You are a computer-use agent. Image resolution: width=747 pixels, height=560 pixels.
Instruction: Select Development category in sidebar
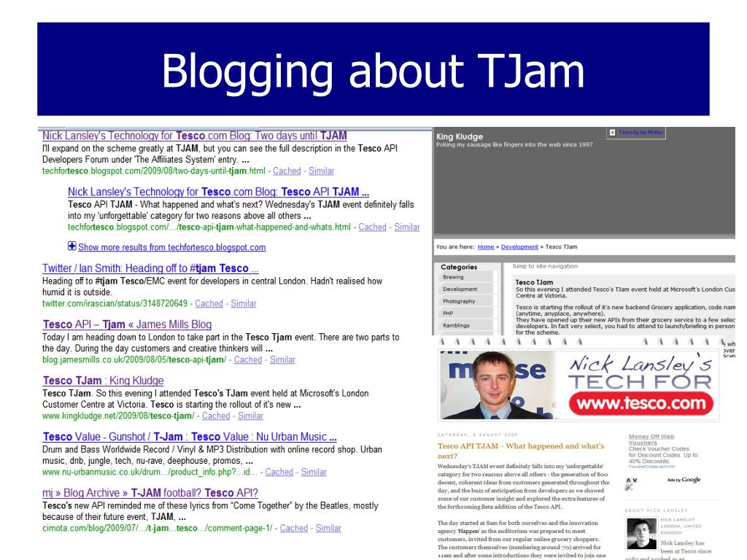tap(465, 289)
